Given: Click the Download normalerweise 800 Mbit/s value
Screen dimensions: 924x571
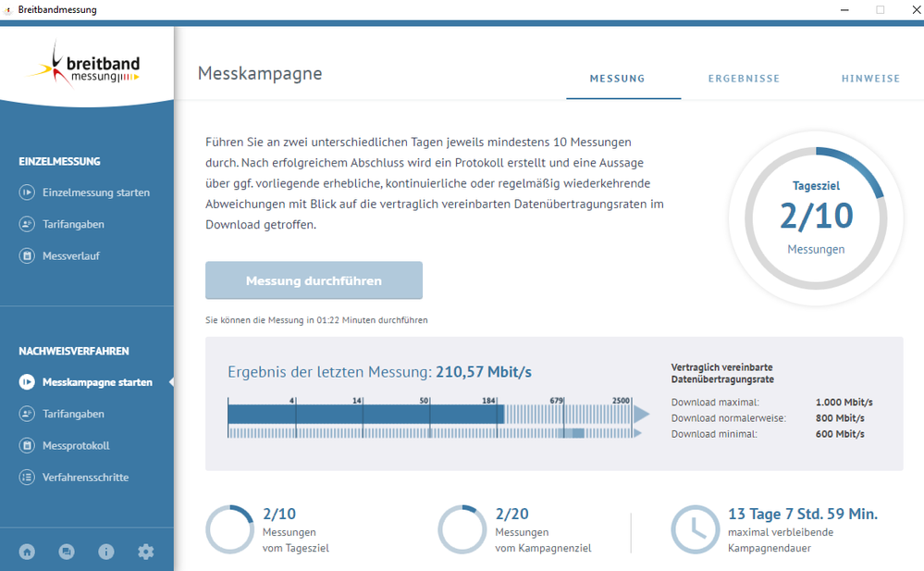Looking at the screenshot, I should tap(840, 418).
